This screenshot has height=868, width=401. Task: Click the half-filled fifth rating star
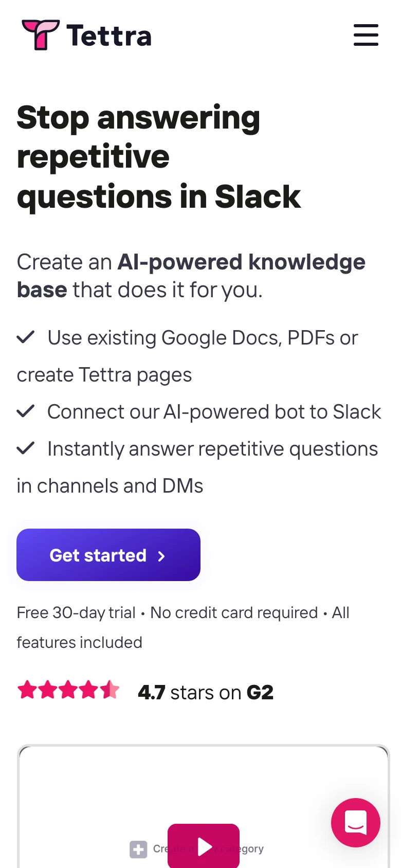(x=109, y=690)
